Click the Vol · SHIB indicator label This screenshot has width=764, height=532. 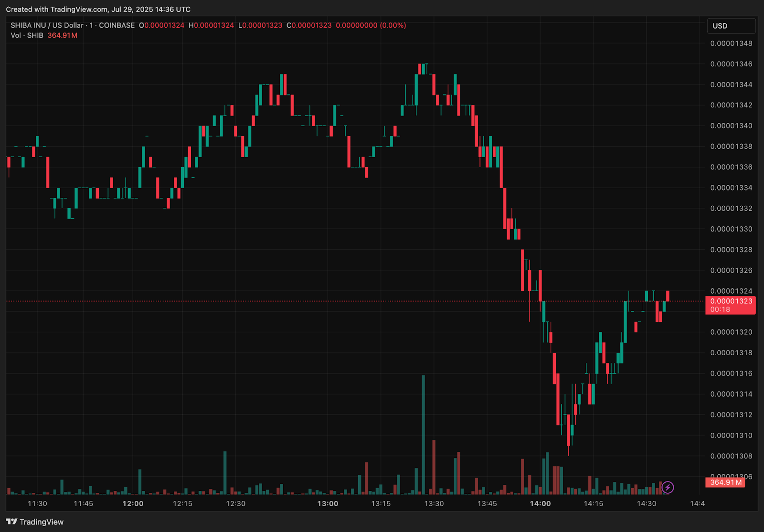point(27,35)
